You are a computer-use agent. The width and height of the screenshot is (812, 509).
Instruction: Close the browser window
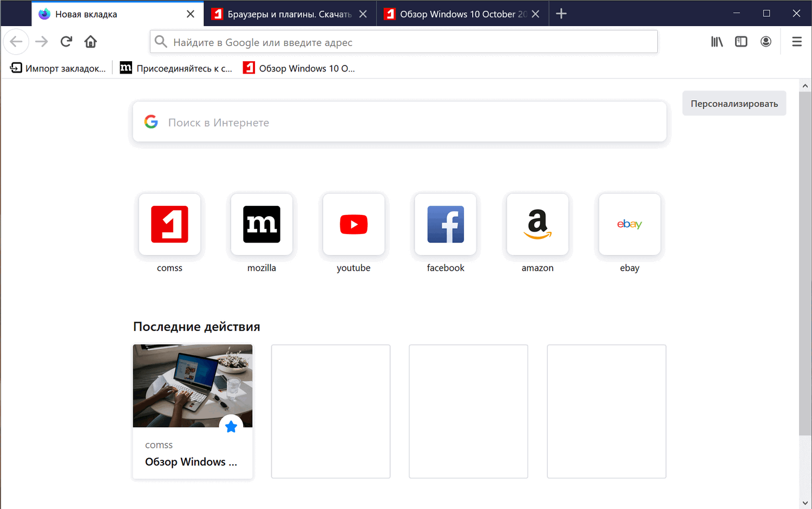pyautogui.click(x=796, y=14)
